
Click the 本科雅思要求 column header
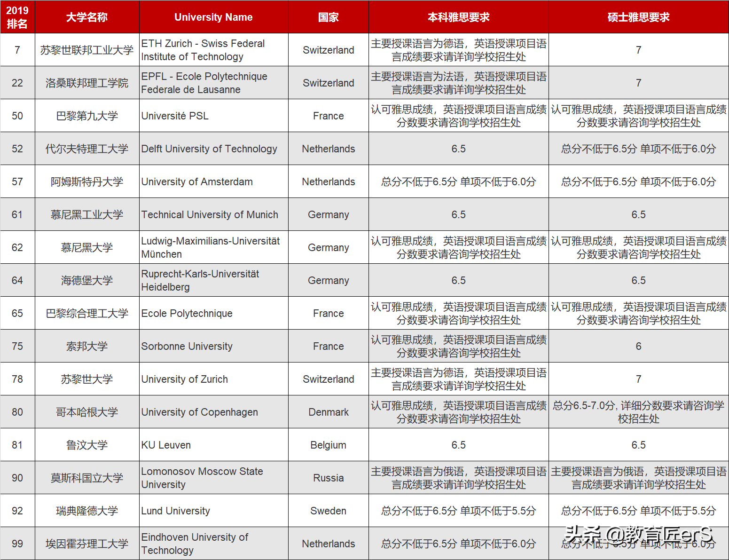tap(458, 16)
